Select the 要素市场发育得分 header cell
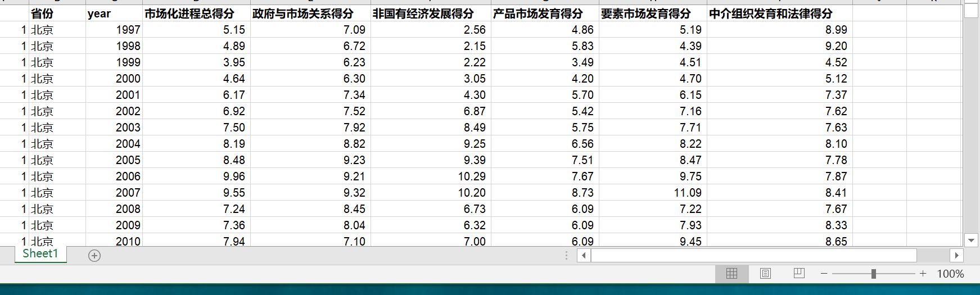Viewport: 980px width, 295px height. [653, 13]
